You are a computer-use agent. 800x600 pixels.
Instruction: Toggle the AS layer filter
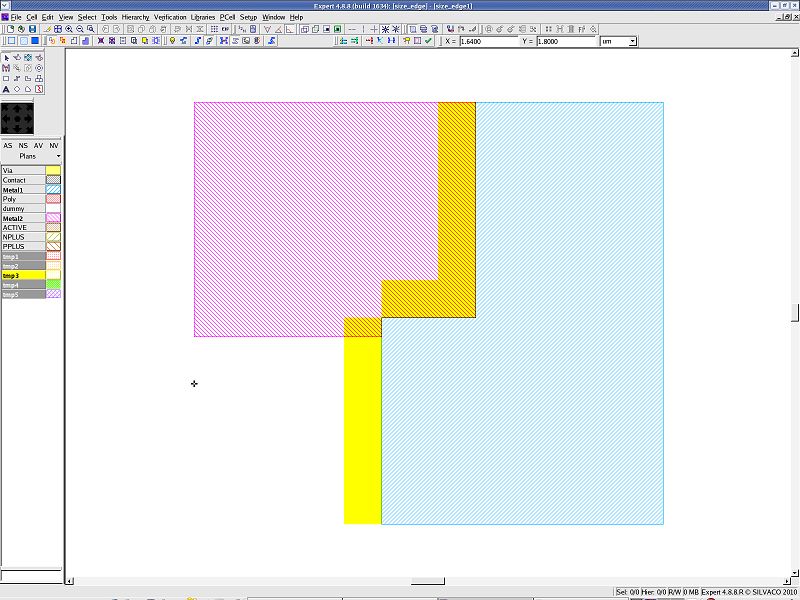8,146
